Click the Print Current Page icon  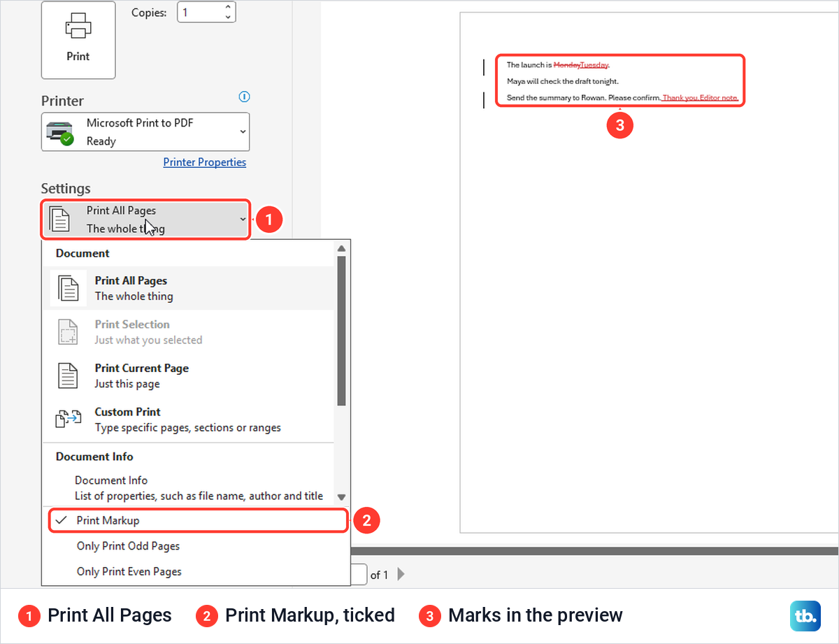(x=68, y=375)
